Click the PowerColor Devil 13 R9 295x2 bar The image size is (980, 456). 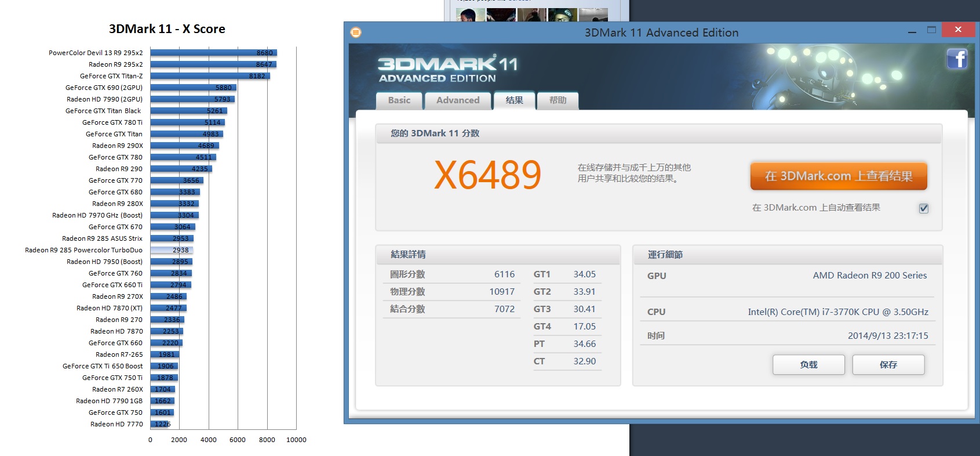[213, 53]
